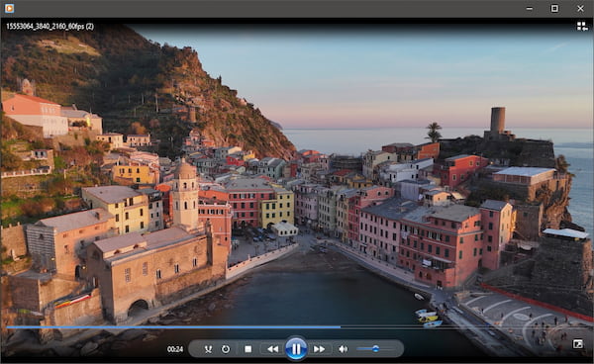Adjust the volume slider
Viewport: 594px width, 364px height.
point(375,349)
